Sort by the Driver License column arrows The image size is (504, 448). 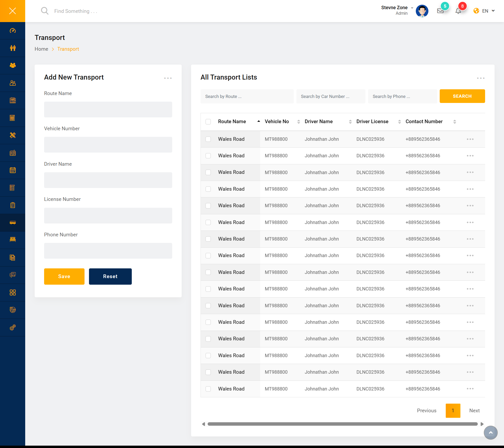click(x=400, y=122)
